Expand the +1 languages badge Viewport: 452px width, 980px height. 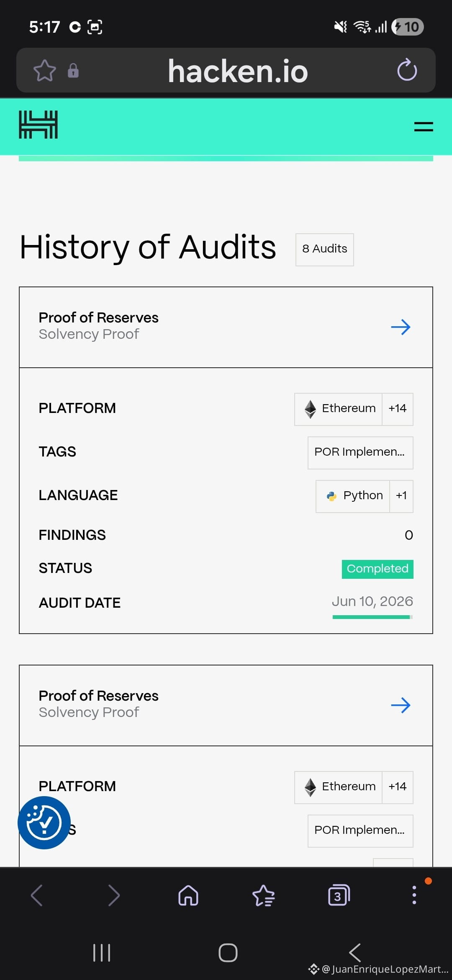pyautogui.click(x=401, y=496)
